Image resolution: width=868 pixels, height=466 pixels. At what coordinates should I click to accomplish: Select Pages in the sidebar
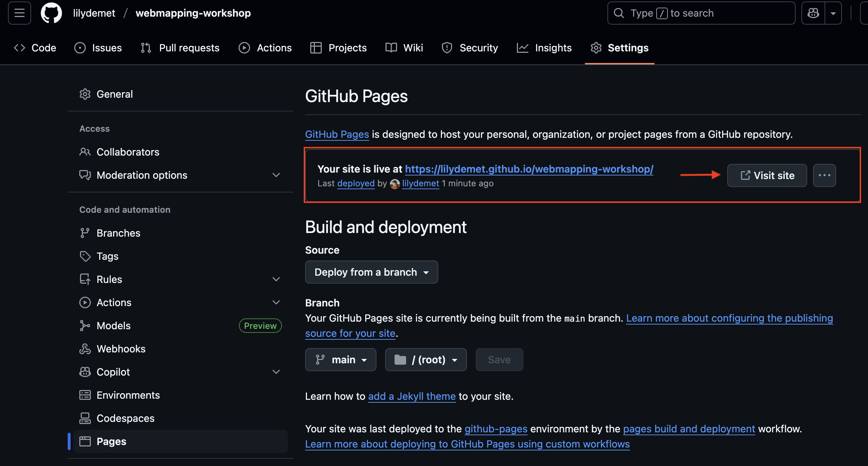point(180,441)
